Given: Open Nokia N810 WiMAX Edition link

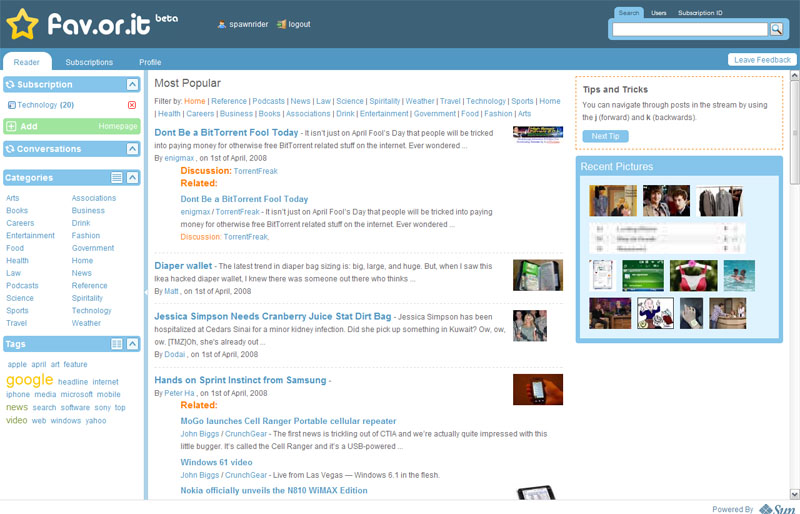Looking at the screenshot, I should click(x=273, y=490).
